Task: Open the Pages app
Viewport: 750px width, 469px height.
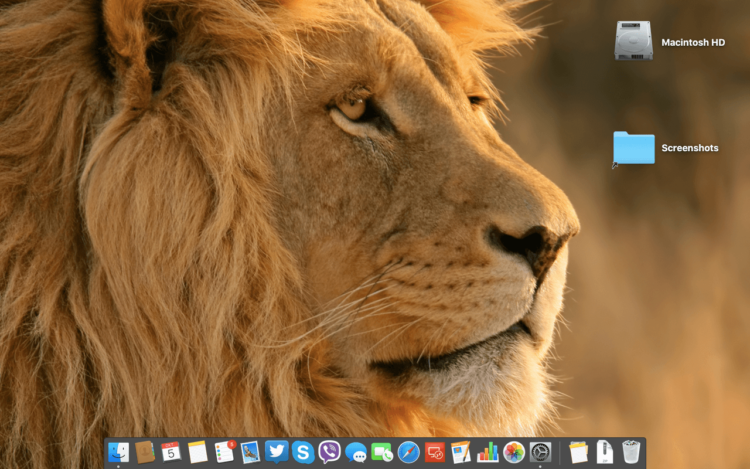Action: [x=461, y=452]
